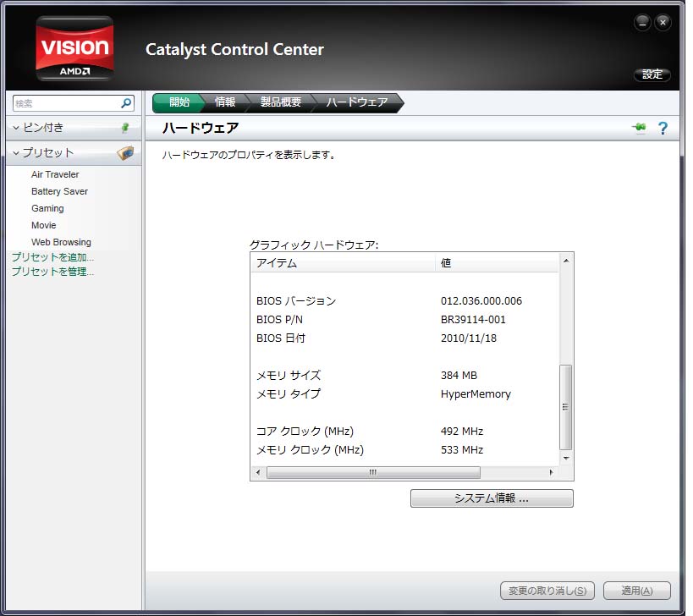The width and height of the screenshot is (693, 616).
Task: Select the BIOS 日付 row
Action: 404,338
